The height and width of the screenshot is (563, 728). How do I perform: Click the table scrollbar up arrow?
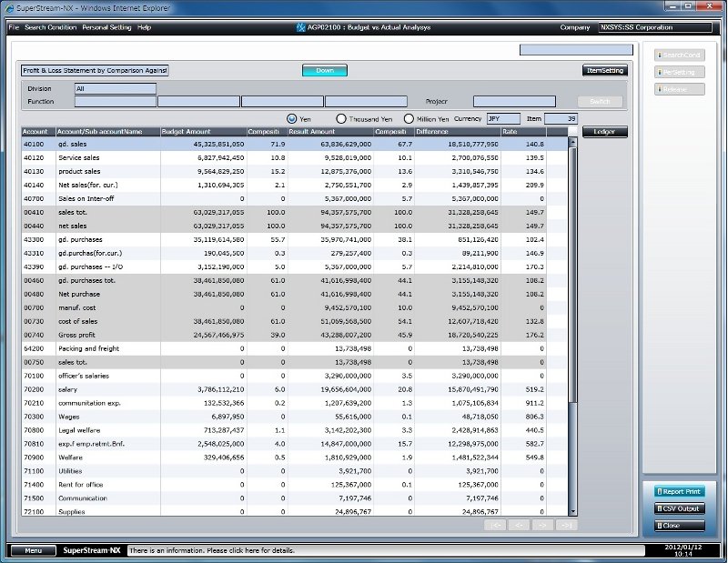tap(572, 142)
